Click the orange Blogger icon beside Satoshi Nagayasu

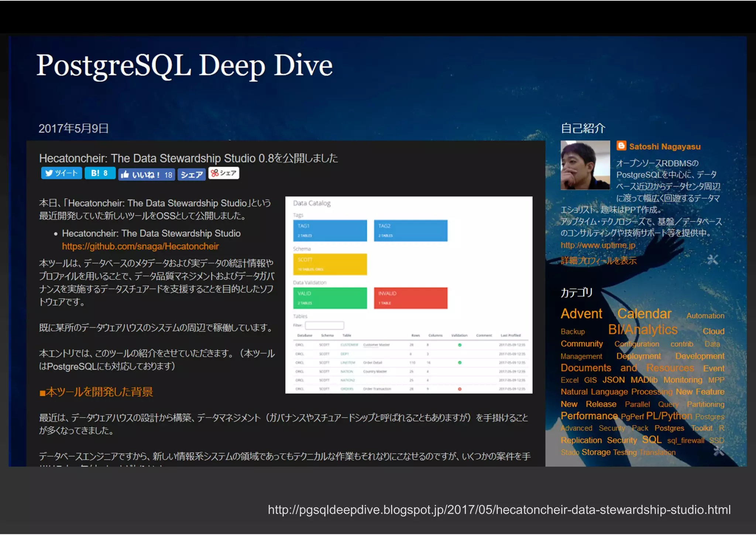pos(621,146)
